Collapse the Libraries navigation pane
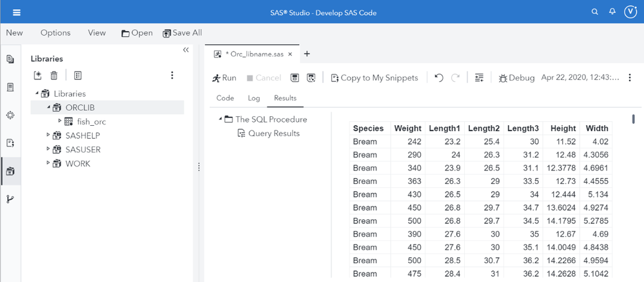644x282 pixels. (x=186, y=50)
